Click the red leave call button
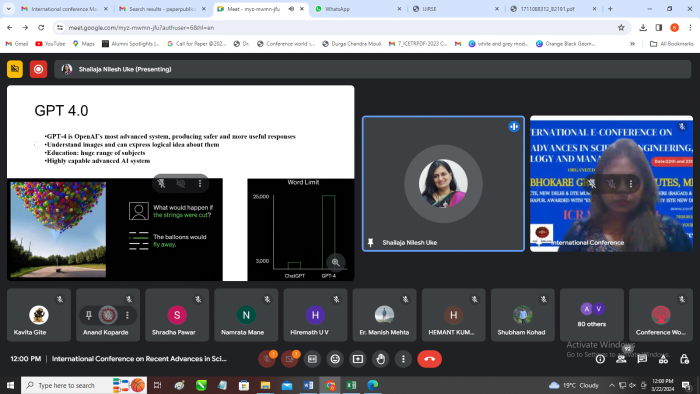700x394 pixels. point(429,359)
